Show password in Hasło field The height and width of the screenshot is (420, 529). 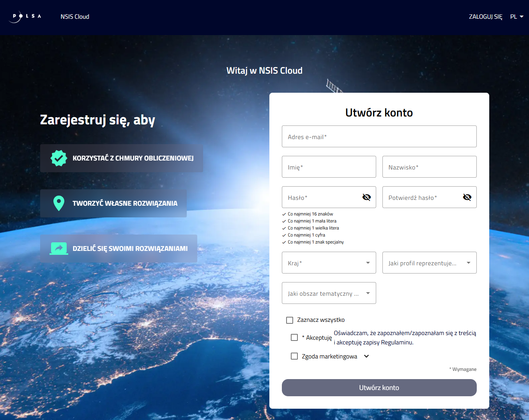click(x=366, y=197)
